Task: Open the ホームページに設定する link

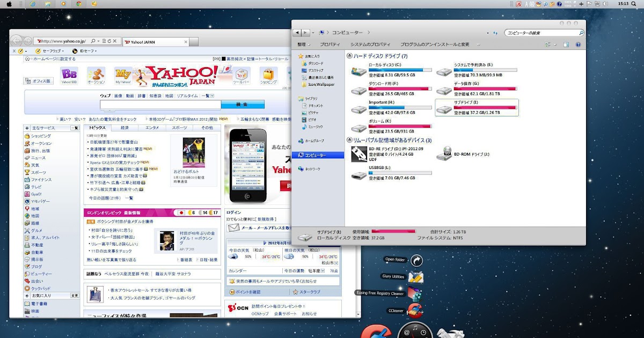Action: point(54,59)
